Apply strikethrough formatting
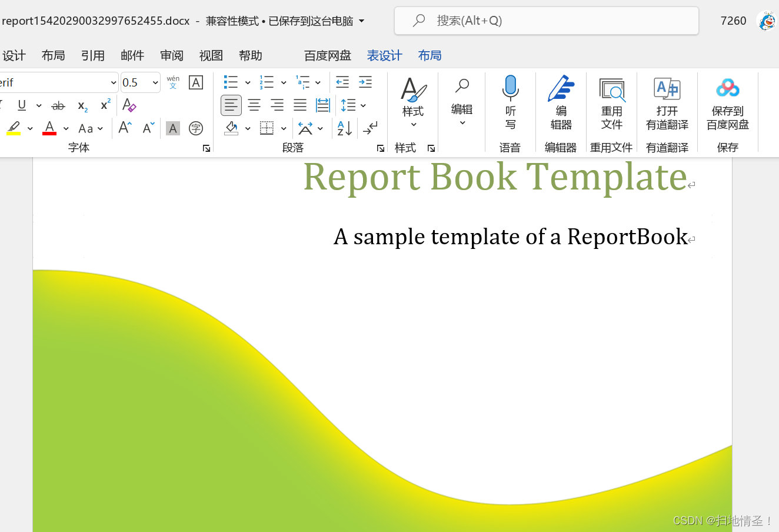779x532 pixels. [58, 106]
